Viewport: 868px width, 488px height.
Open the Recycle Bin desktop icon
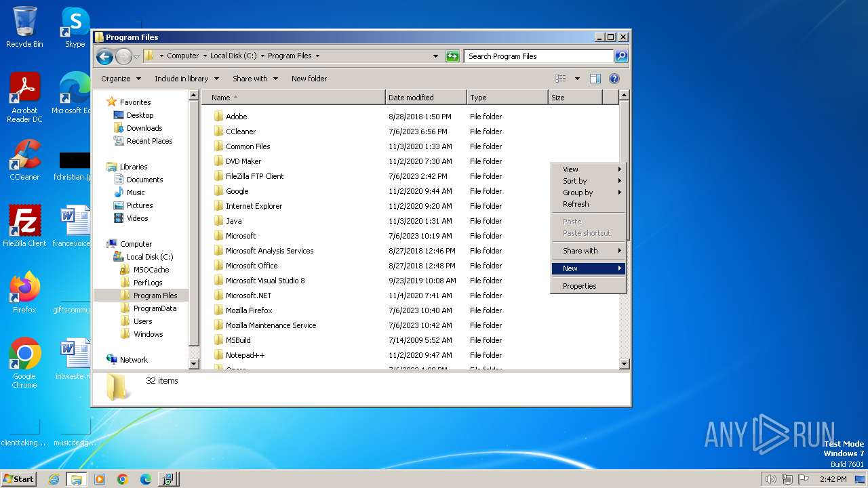(24, 27)
